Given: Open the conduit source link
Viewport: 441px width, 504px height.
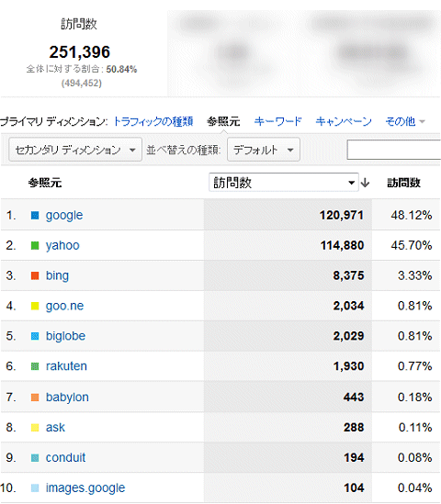Looking at the screenshot, I should [x=65, y=458].
